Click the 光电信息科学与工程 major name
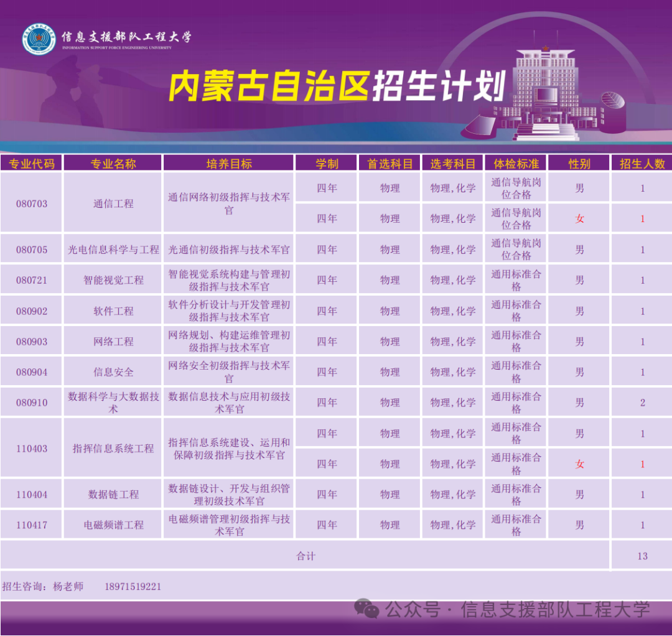Viewport: 672px width, 636px height. click(113, 250)
